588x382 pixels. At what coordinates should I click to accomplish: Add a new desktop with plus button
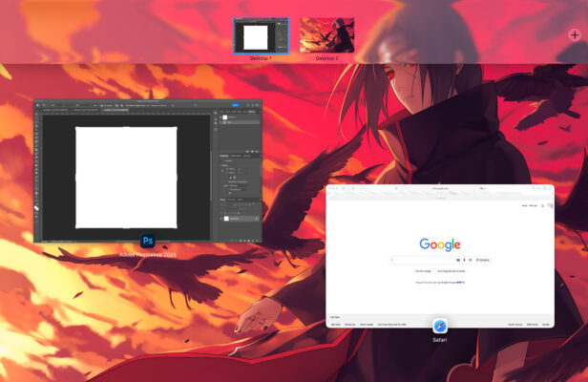[x=574, y=34]
